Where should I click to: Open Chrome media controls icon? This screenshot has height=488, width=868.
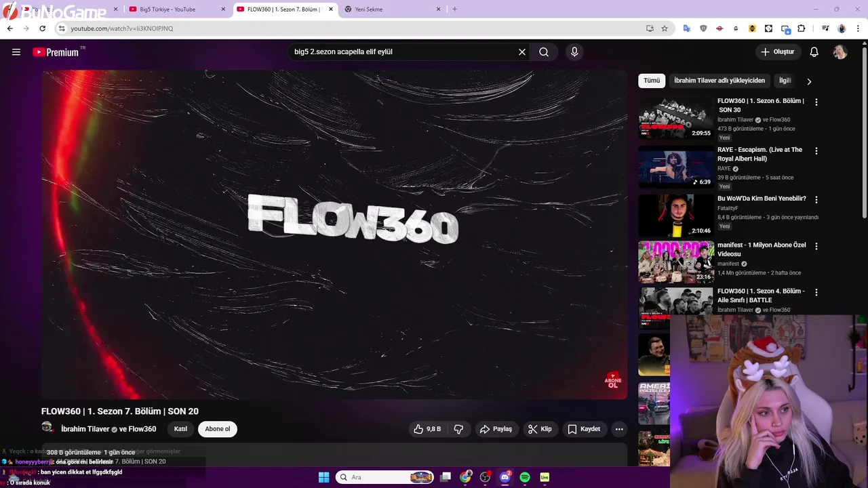[x=825, y=28]
